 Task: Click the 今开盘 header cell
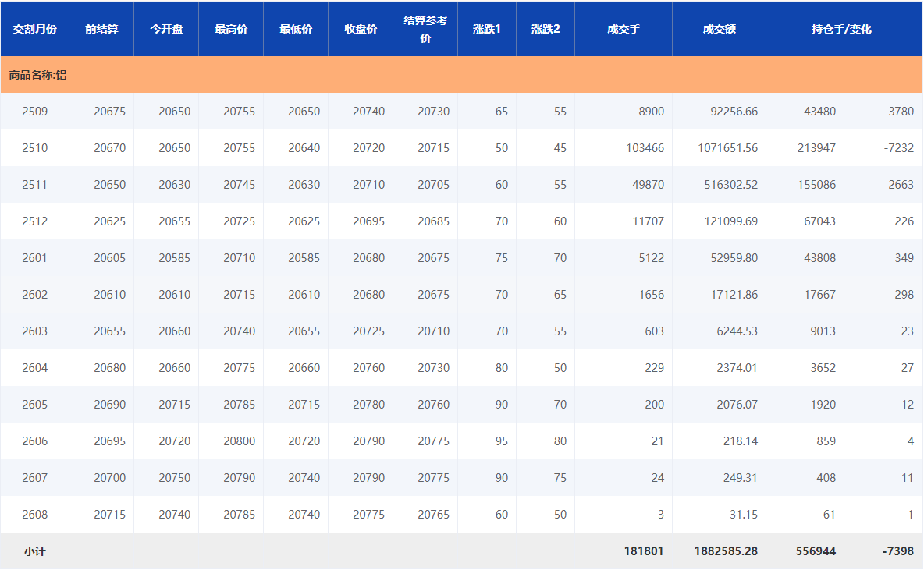(x=166, y=29)
